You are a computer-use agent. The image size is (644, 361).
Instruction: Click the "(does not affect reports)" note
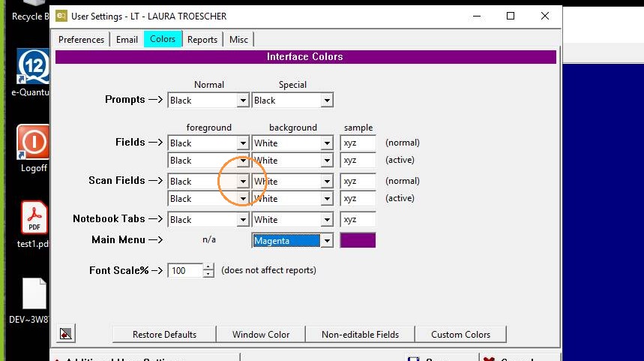(x=268, y=270)
